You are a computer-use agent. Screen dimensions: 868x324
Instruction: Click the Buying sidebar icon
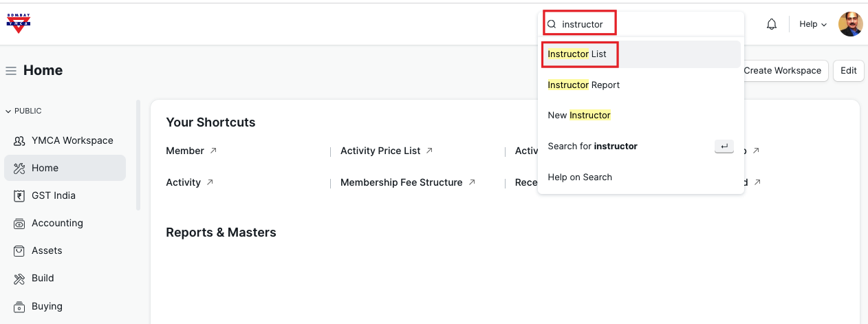19,306
